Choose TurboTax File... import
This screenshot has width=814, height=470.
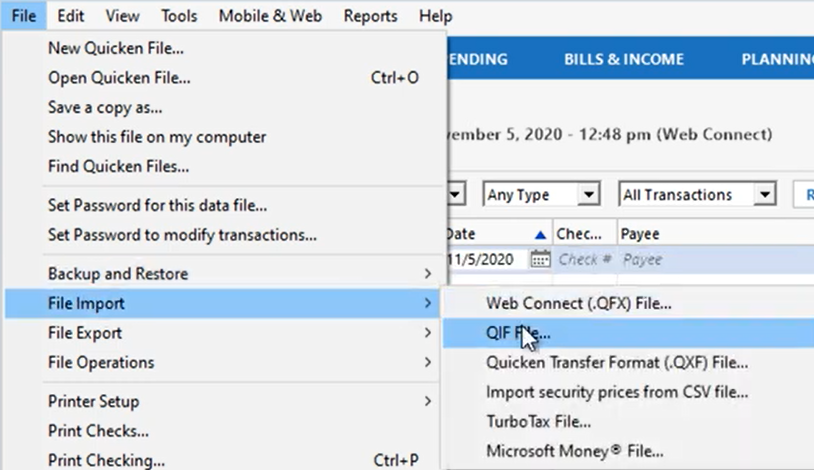click(628, 422)
